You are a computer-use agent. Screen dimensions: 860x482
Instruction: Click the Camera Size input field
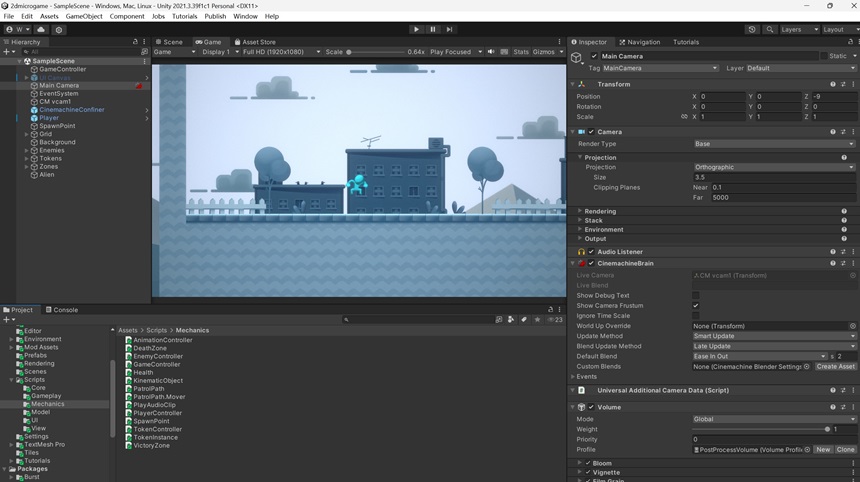(x=774, y=177)
